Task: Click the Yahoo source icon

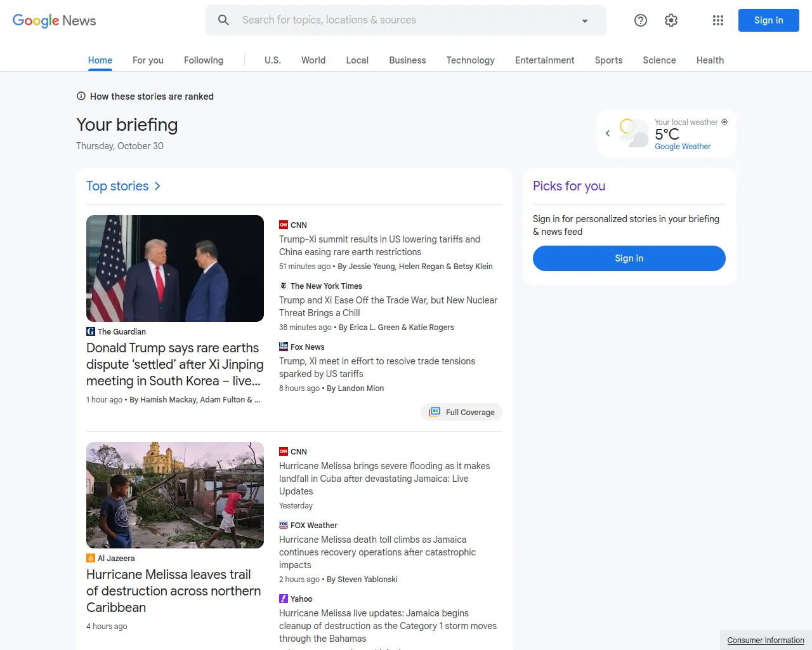Action: (x=284, y=599)
